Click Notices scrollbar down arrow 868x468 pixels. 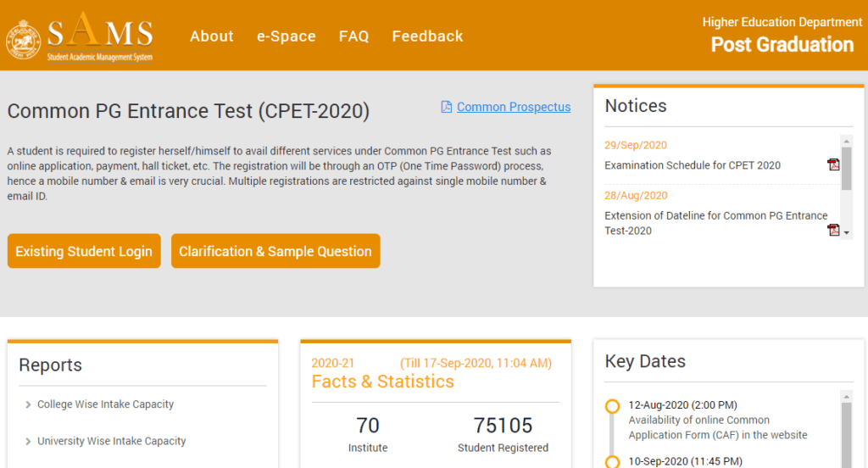[846, 233]
